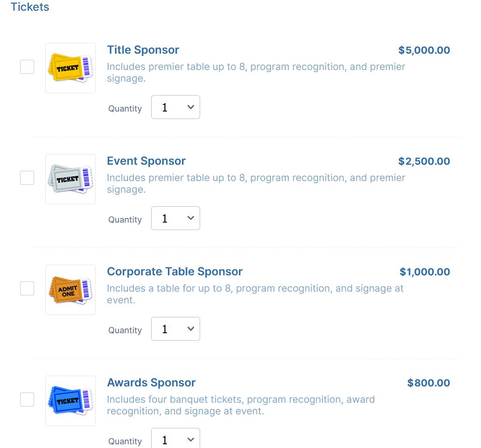Open the Corporate Table Sponsor details link
Image resolution: width=481 pixels, height=448 pixels.
[174, 271]
